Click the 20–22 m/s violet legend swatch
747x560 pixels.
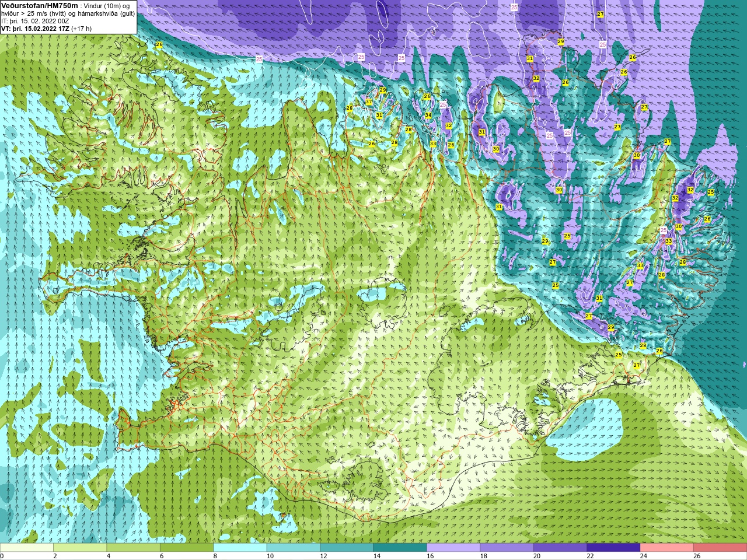[560, 548]
